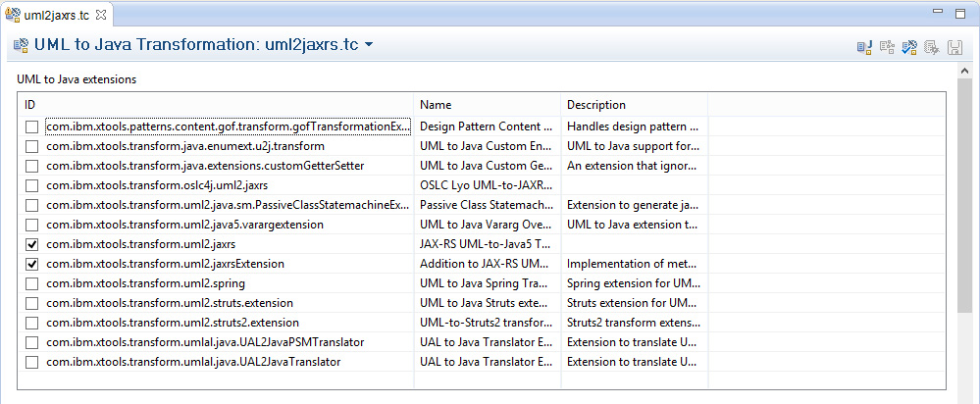Tick the java5.varargextension checkbox
Viewport: 980px width, 404px height.
[x=31, y=225]
